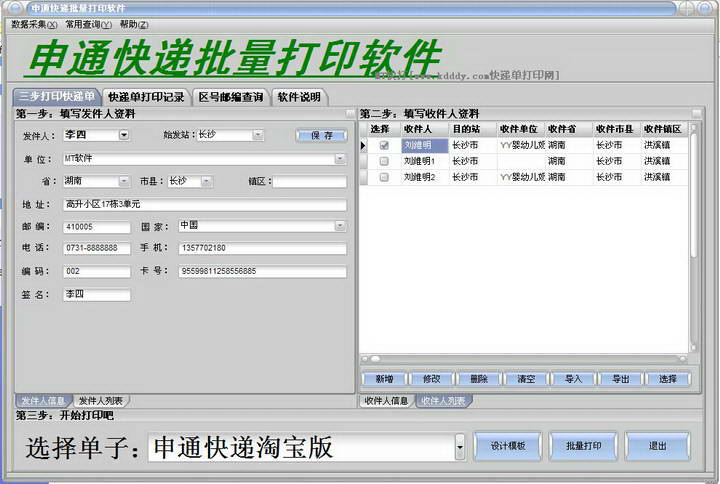The height and width of the screenshot is (484, 720).
Task: Open the 帮助 menu
Action: pos(134,24)
